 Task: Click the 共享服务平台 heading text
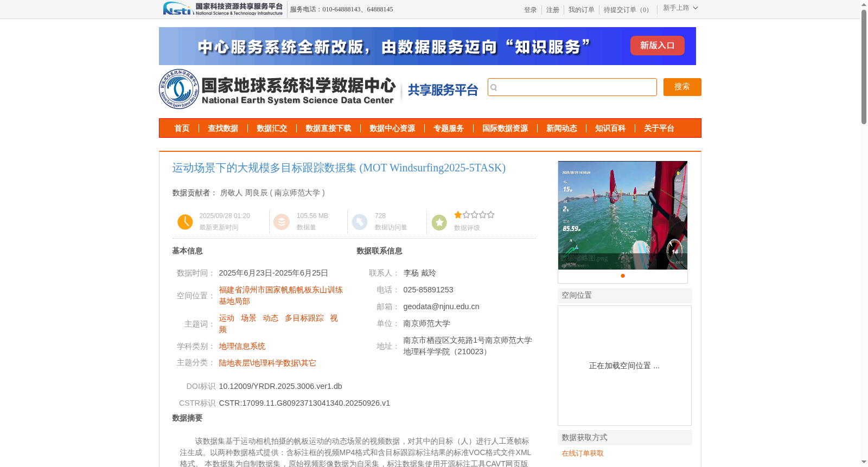pyautogui.click(x=443, y=90)
